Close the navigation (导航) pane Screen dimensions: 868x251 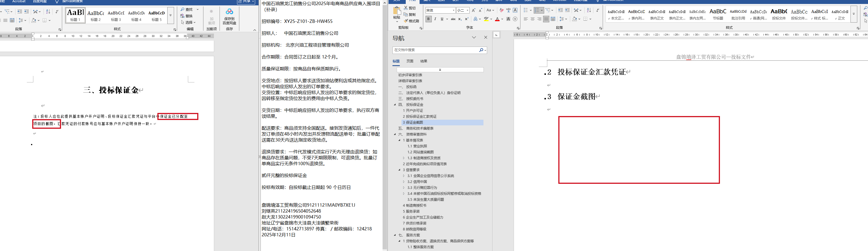pyautogui.click(x=485, y=37)
